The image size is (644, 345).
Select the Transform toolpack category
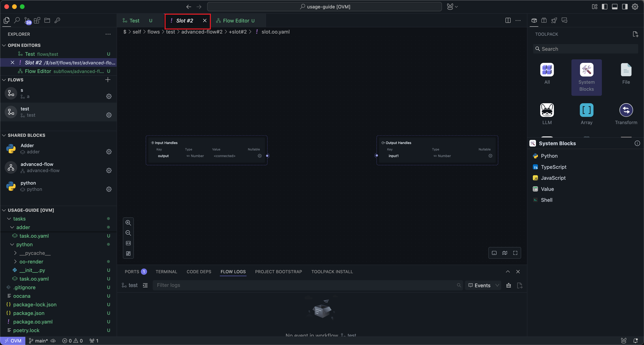(626, 114)
